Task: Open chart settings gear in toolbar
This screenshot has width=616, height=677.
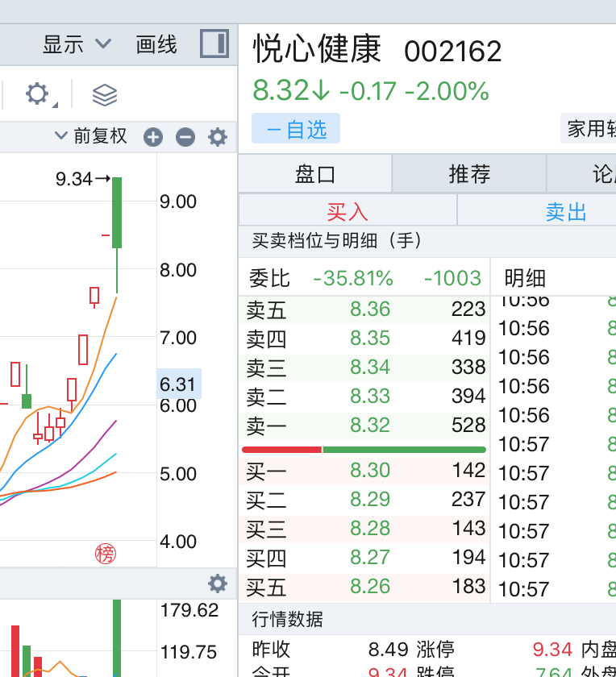Action: [37, 93]
